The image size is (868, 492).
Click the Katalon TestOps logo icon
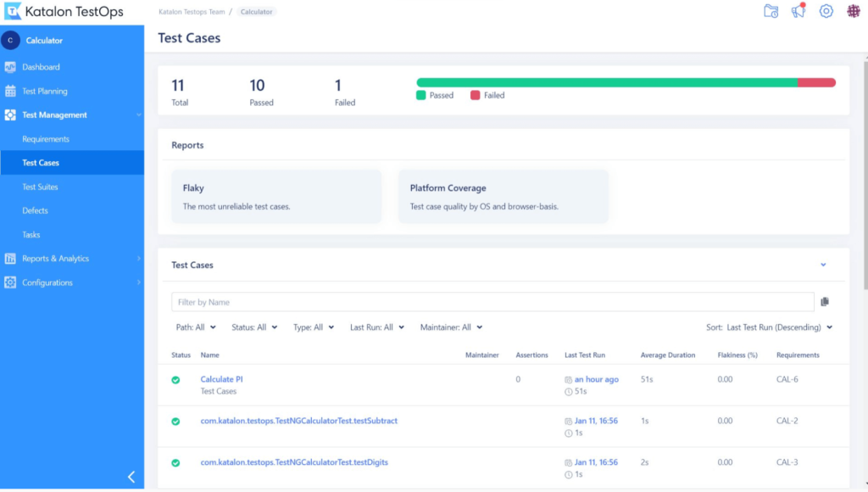[12, 11]
